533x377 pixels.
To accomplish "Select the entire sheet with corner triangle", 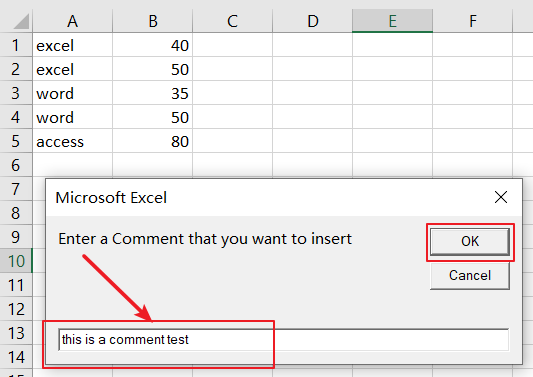I will 21,21.
